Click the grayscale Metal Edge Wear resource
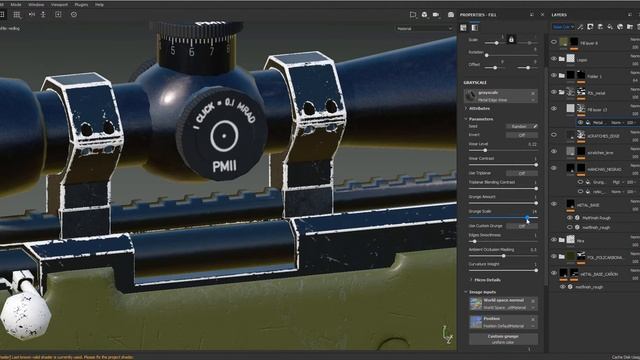Viewport: 640px width, 360px height. click(501, 96)
